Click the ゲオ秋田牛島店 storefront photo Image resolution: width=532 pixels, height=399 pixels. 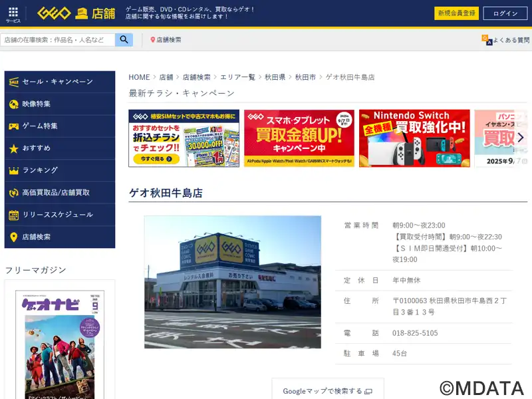233,282
